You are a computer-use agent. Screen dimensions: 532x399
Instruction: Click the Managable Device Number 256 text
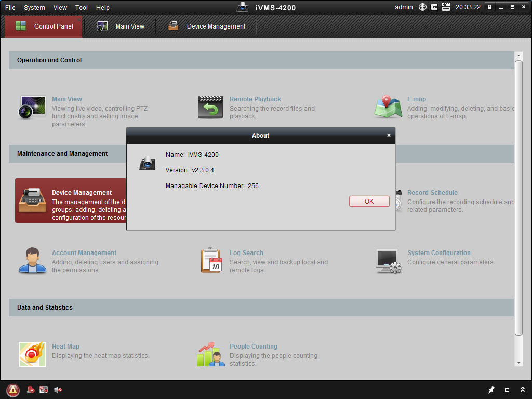(212, 186)
